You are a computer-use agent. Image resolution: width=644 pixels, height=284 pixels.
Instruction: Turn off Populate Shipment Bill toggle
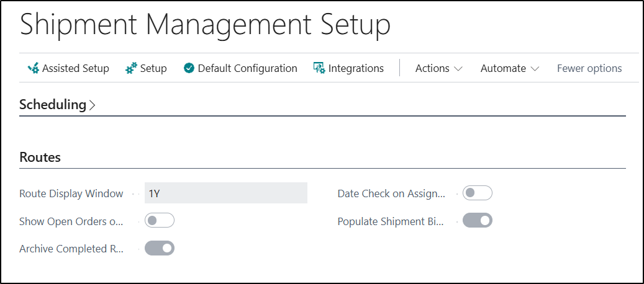pos(477,221)
